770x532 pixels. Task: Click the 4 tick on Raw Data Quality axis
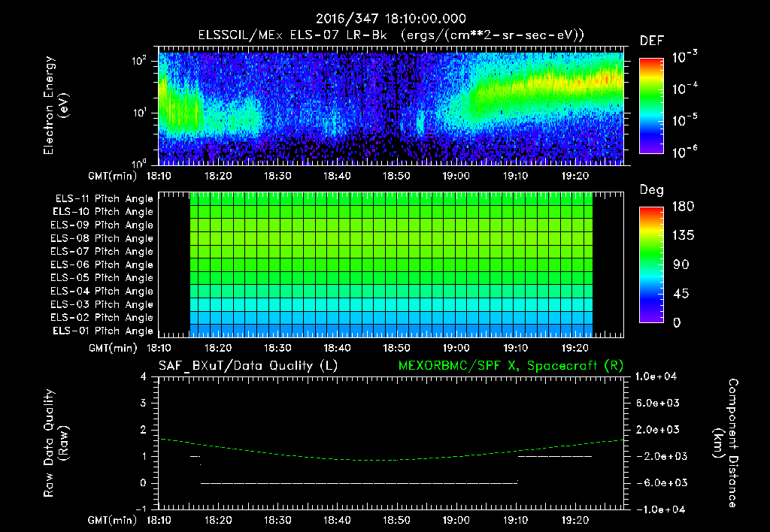144,376
